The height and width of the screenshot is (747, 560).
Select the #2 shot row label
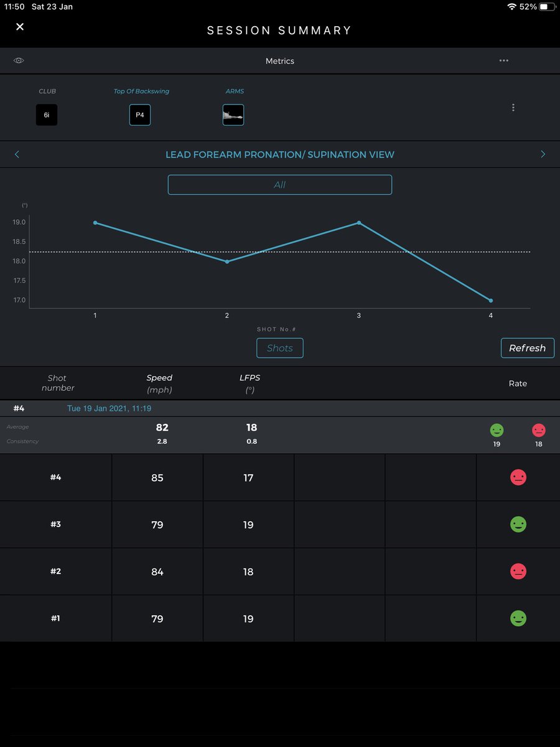click(56, 571)
